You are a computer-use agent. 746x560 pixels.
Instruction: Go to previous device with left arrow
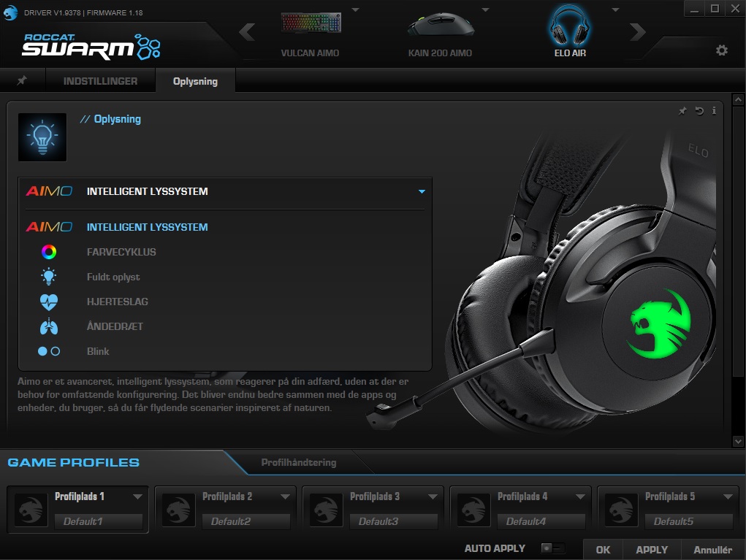click(247, 32)
